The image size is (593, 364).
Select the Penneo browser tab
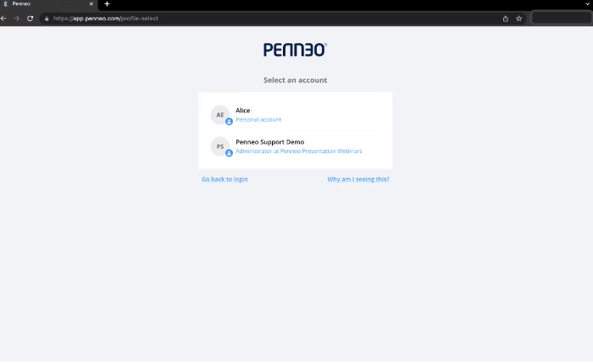tap(48, 3)
